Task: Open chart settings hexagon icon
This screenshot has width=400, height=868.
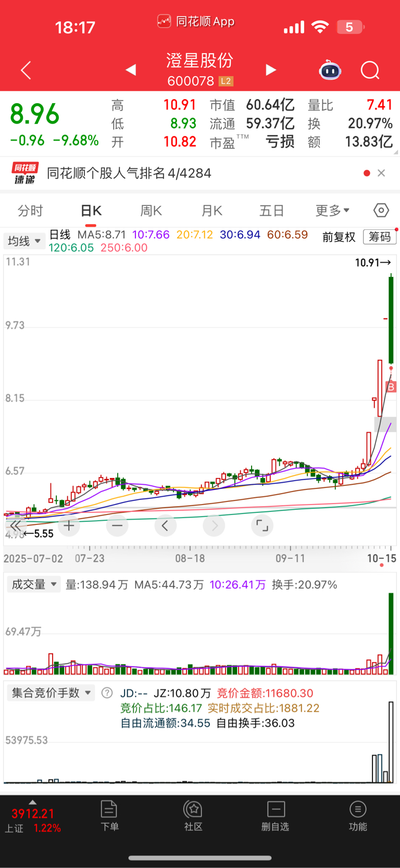Action: coord(381,210)
